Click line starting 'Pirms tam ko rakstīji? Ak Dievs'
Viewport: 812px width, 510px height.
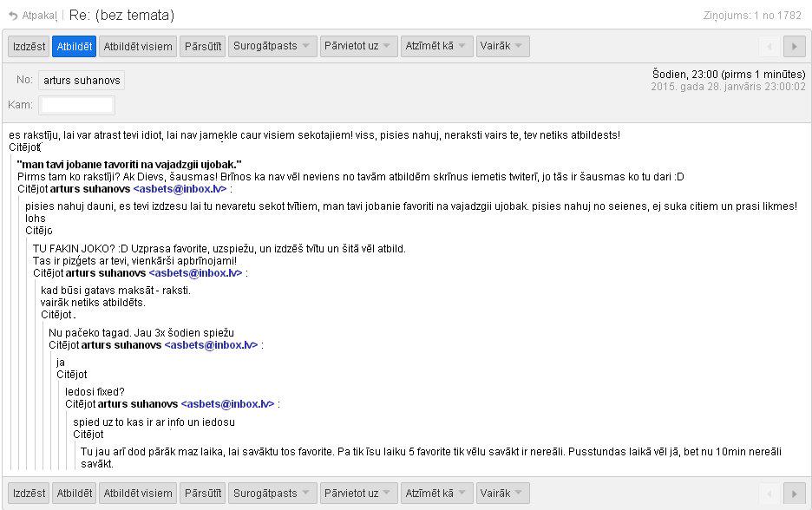[x=350, y=177]
